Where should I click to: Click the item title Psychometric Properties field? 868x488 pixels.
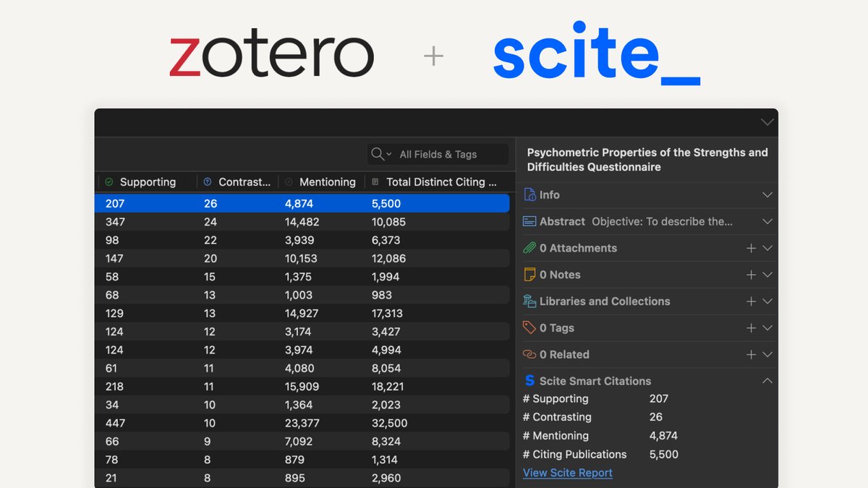[647, 160]
